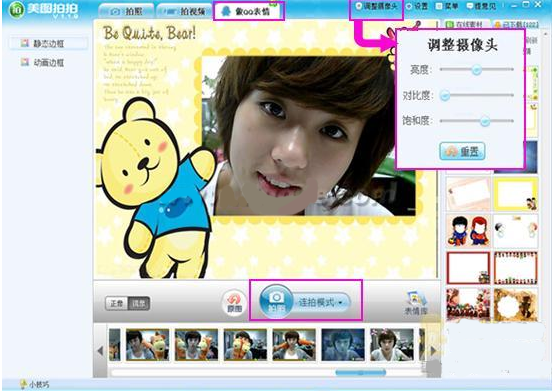Select 正常 normal view mode
Screen dimensions: 552x391
[x=117, y=303]
